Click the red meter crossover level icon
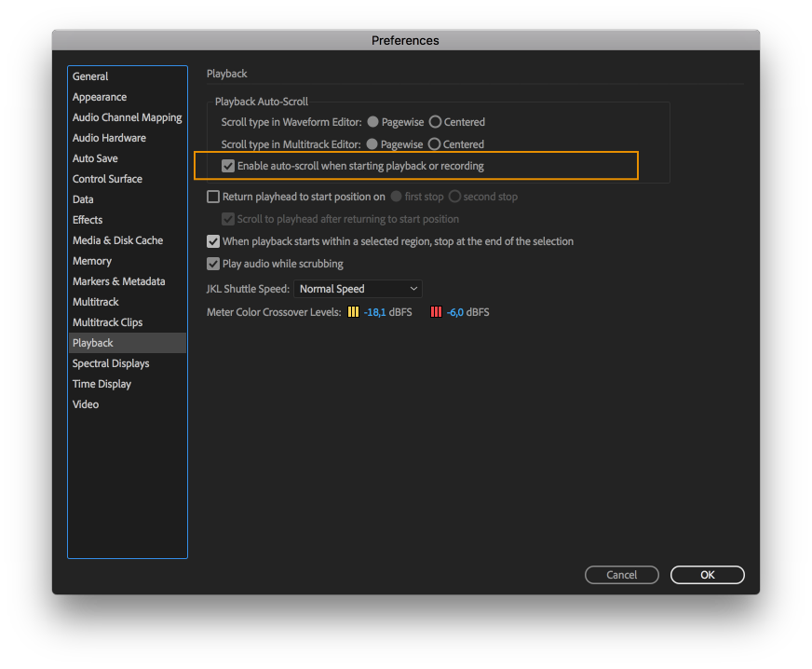This screenshot has height=669, width=812. (436, 312)
